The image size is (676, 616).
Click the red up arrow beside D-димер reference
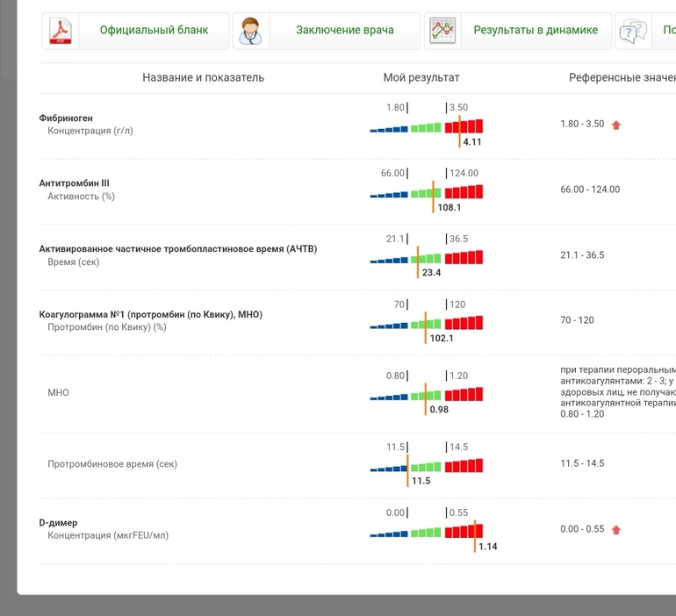click(616, 530)
